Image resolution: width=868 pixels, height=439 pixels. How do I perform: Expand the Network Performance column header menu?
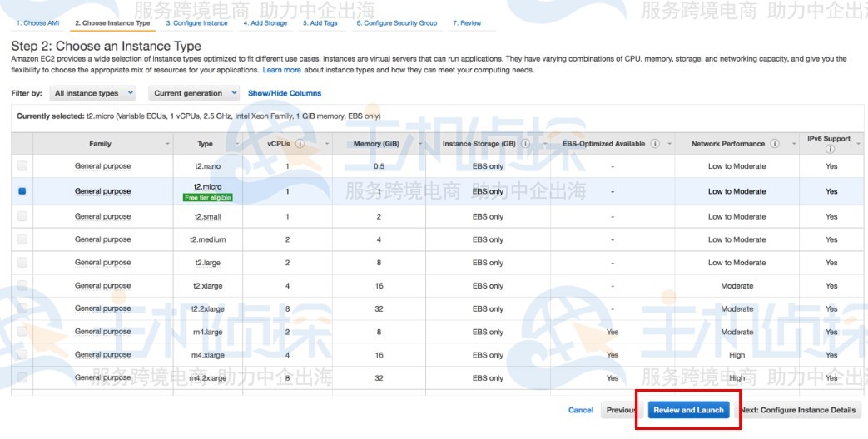tap(793, 144)
